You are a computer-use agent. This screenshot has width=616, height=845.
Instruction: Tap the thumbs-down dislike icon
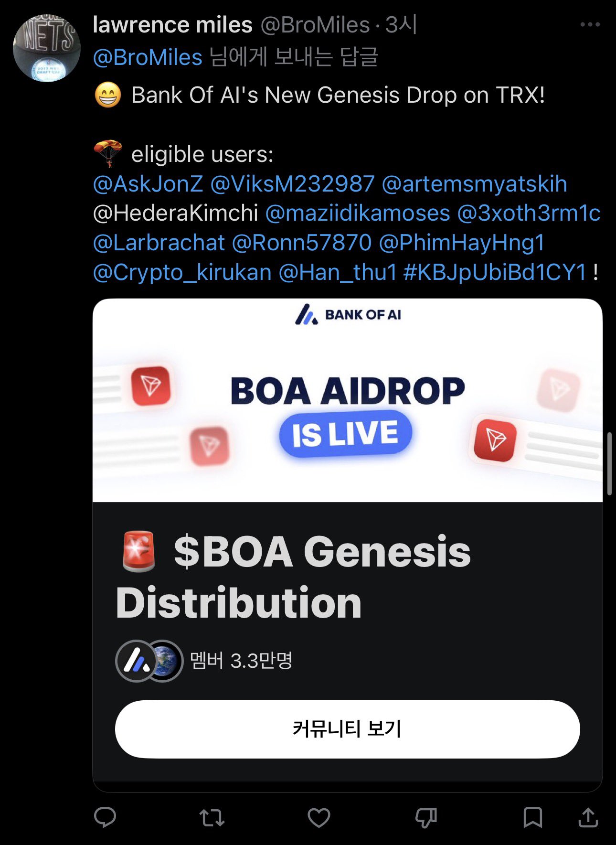click(426, 818)
